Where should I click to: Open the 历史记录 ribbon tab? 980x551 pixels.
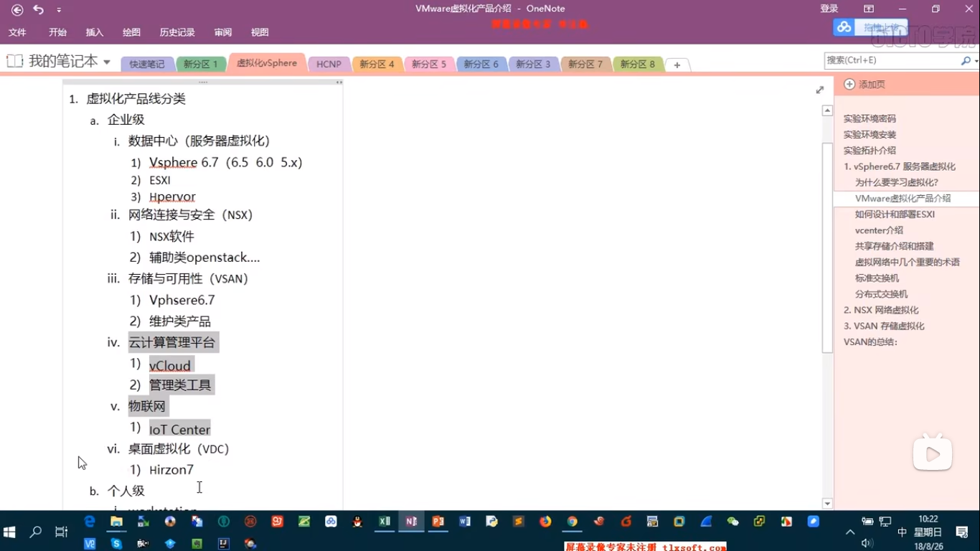[177, 32]
